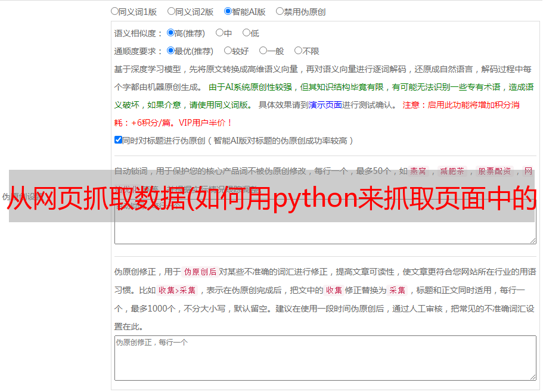Viewport: 543px width, 392px height.
Task: Set 语义相似度 to 高(推荐)
Action: (x=170, y=33)
